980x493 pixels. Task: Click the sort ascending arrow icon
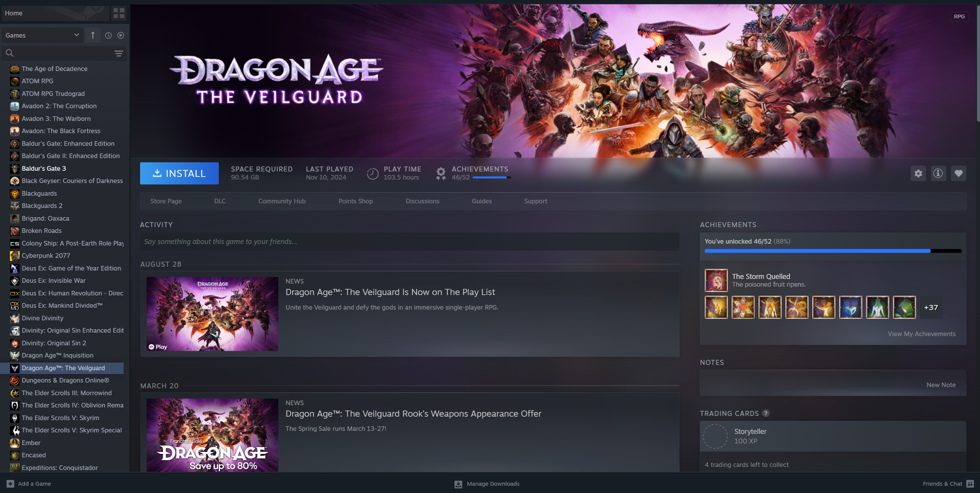point(93,35)
